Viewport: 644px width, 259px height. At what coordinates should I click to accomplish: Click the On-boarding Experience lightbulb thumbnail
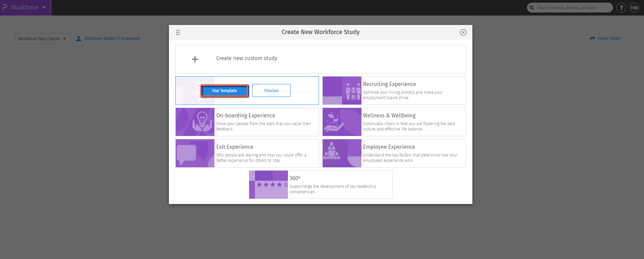click(x=195, y=122)
